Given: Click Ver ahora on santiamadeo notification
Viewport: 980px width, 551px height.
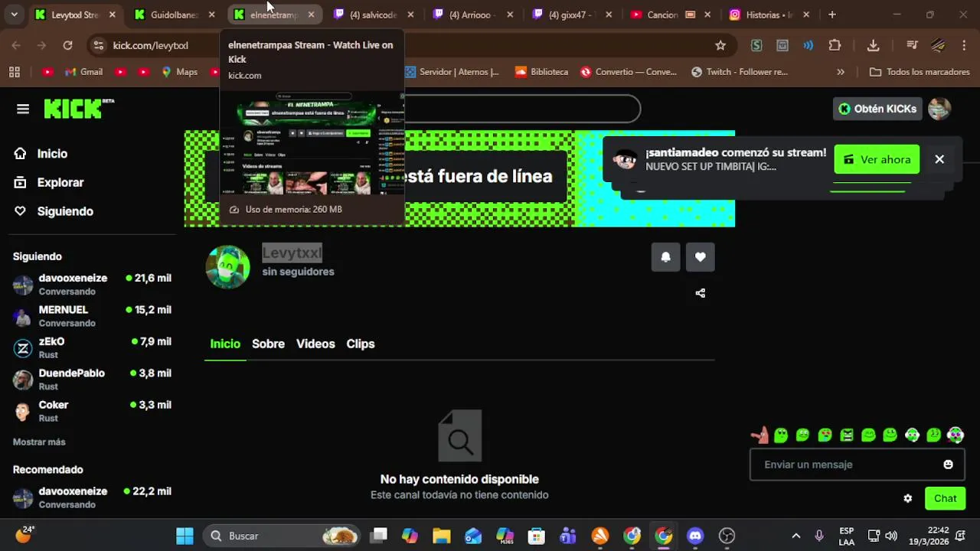Looking at the screenshot, I should coord(877,159).
